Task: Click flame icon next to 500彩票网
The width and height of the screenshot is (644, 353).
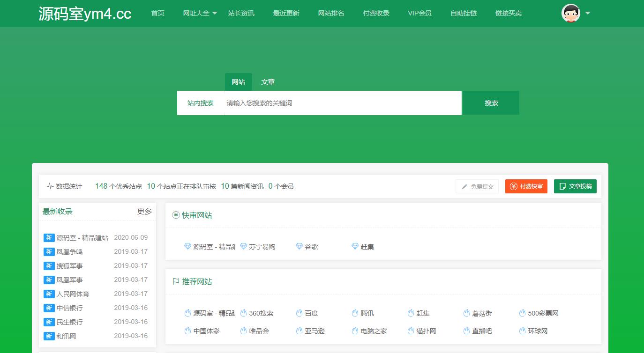Action: [x=523, y=313]
